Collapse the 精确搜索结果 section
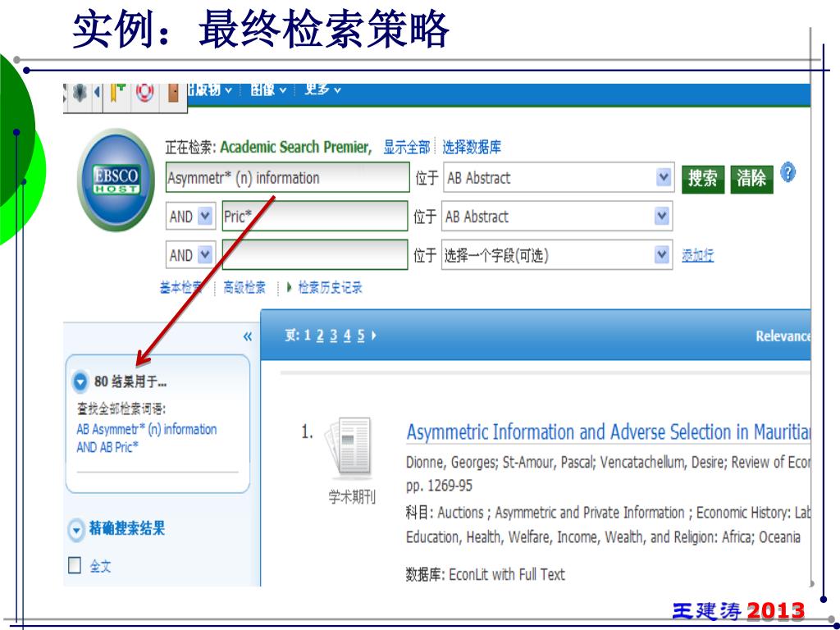840x630 pixels. pos(76,530)
